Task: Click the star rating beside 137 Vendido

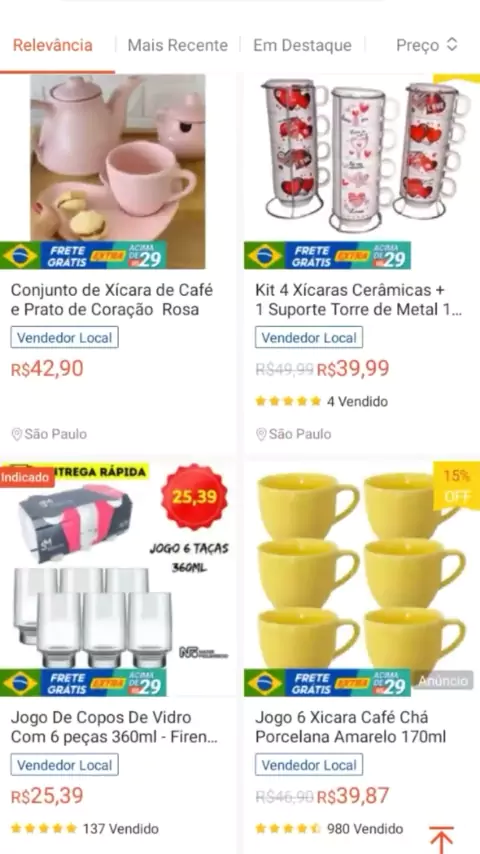Action: coord(44,829)
